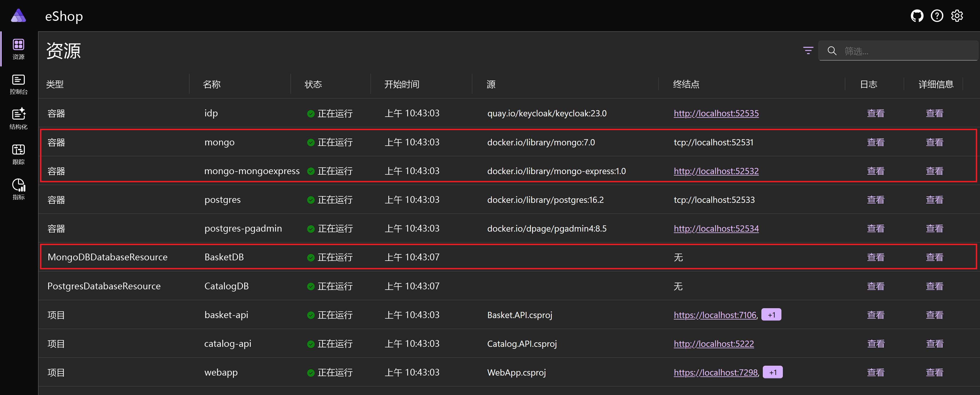View logs for postgres-pgadmin
The height and width of the screenshot is (395, 980).
[875, 229]
